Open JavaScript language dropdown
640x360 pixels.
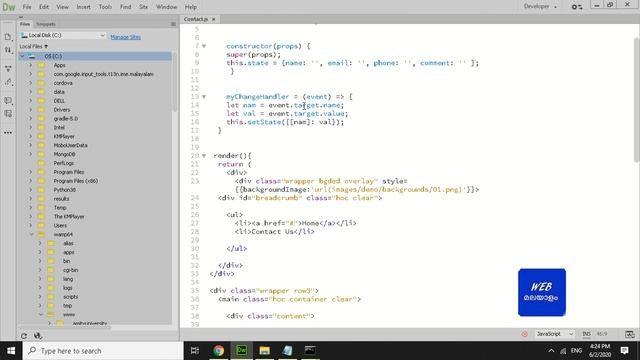(x=555, y=334)
